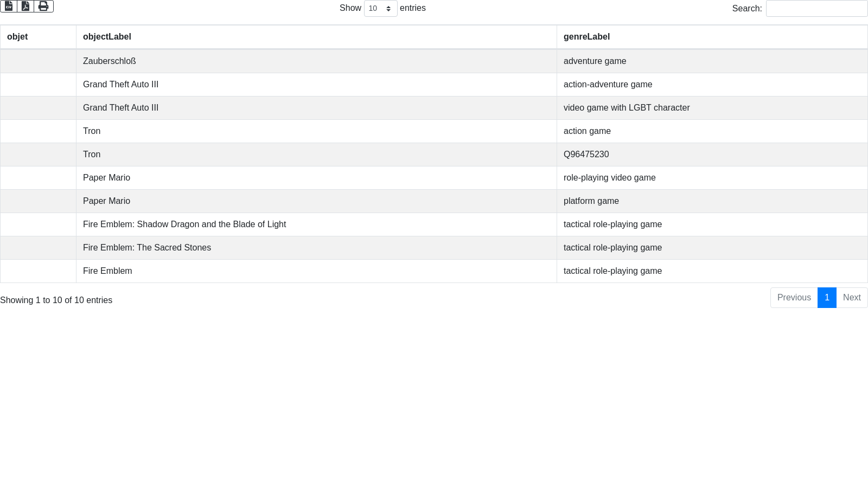Click the Zauberschloß row label

(109, 61)
